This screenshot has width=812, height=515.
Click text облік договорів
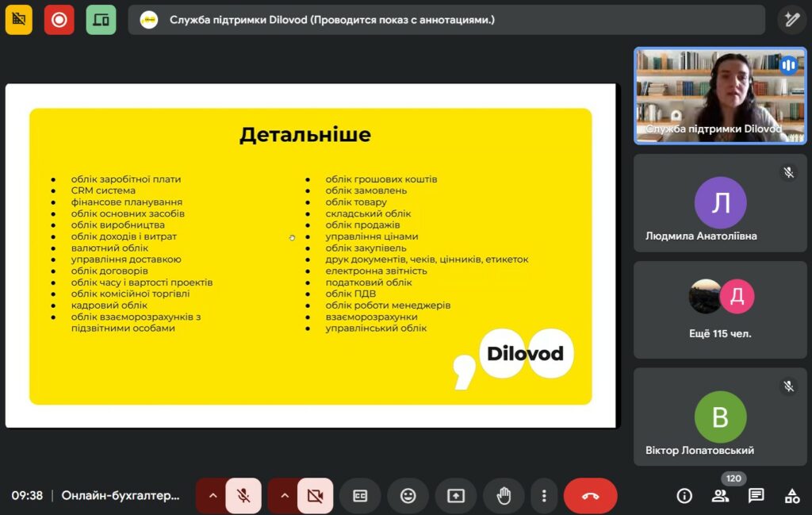[109, 271]
